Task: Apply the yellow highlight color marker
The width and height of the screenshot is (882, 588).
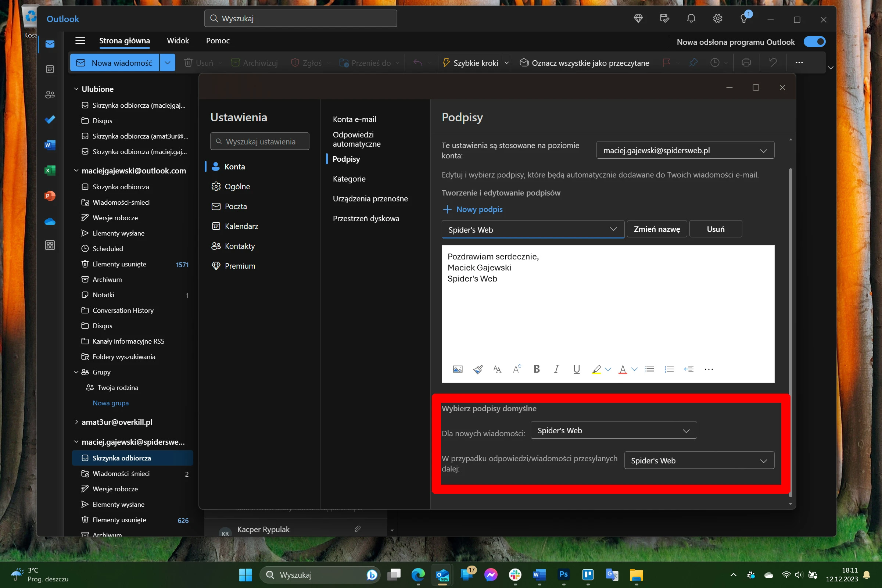Action: 596,369
